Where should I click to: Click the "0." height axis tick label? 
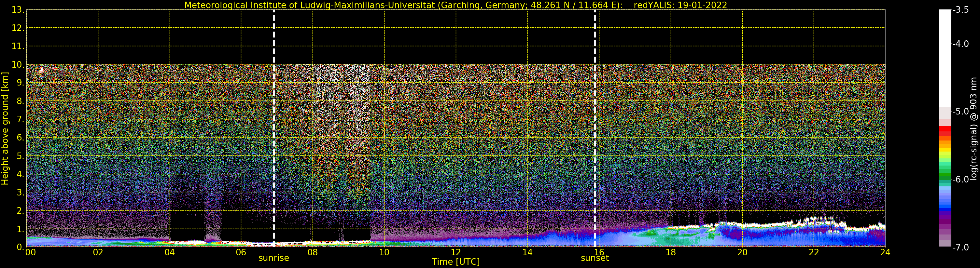[x=20, y=248]
